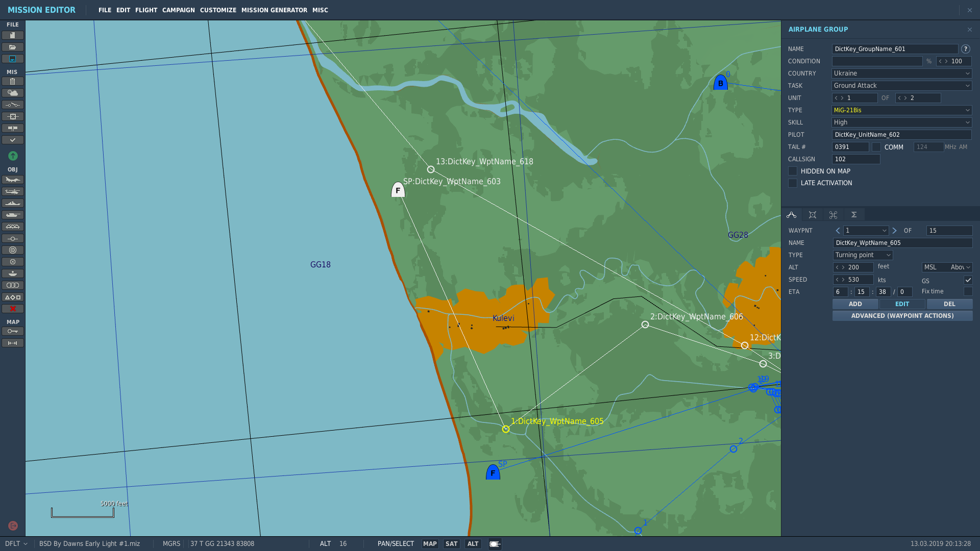
Task: Open the MISSION GENERATOR menu
Action: click(x=274, y=10)
